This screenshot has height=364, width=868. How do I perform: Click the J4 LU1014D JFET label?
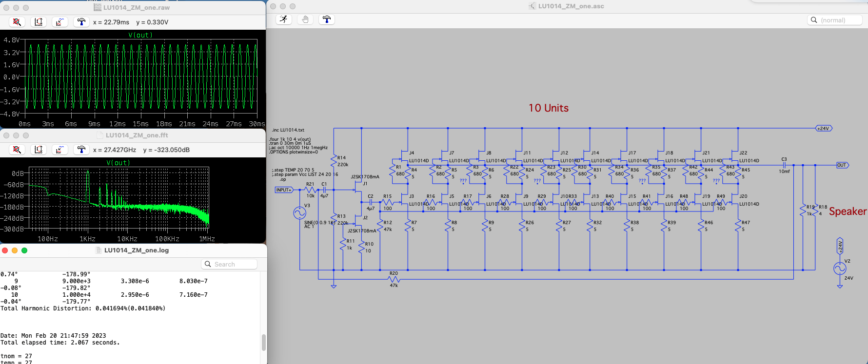click(418, 156)
